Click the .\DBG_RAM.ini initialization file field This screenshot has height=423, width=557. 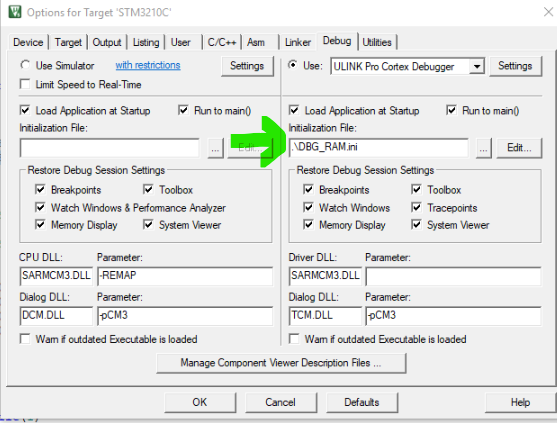(x=378, y=148)
